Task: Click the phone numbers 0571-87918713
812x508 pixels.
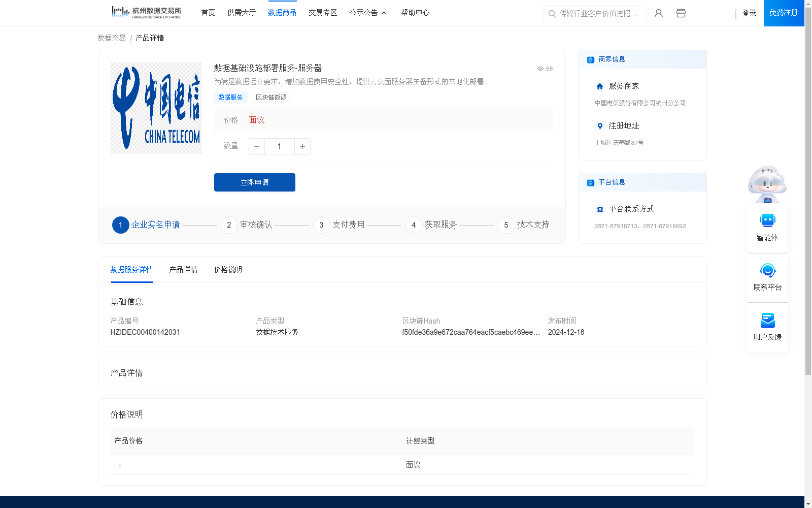Action: (x=640, y=226)
